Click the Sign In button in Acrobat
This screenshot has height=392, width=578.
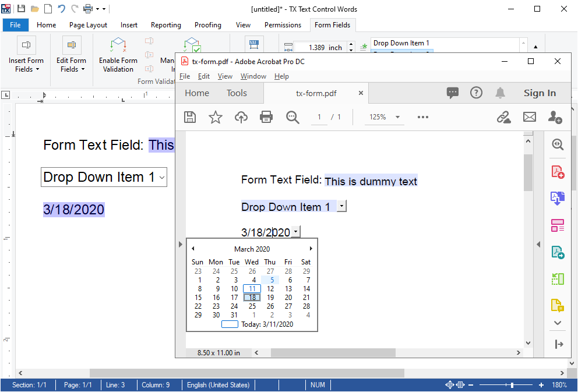[x=538, y=93]
